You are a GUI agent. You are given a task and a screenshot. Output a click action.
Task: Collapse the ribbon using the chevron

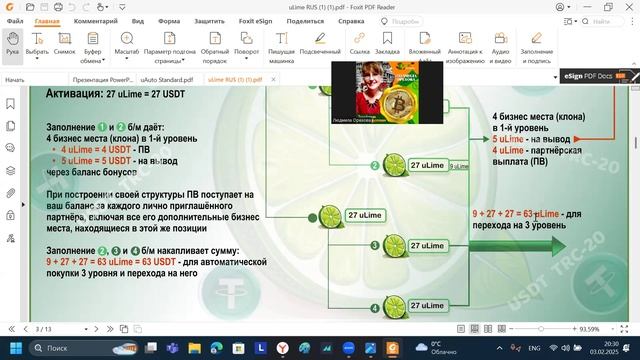(x=634, y=64)
